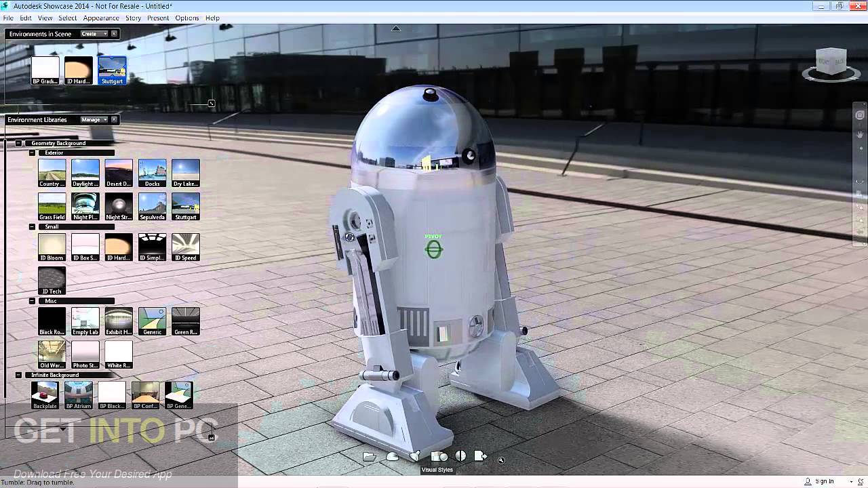Click the export document arrow icon
This screenshot has width=868, height=488.
click(480, 456)
